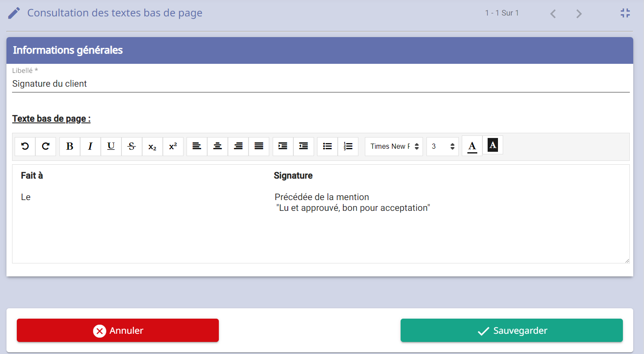This screenshot has width=644, height=354.
Task: Justify text alignment
Action: 259,146
